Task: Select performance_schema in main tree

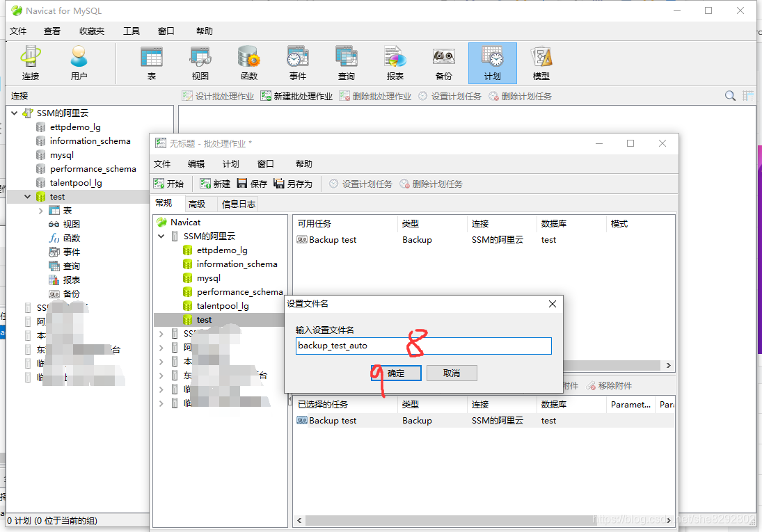Action: (93, 169)
